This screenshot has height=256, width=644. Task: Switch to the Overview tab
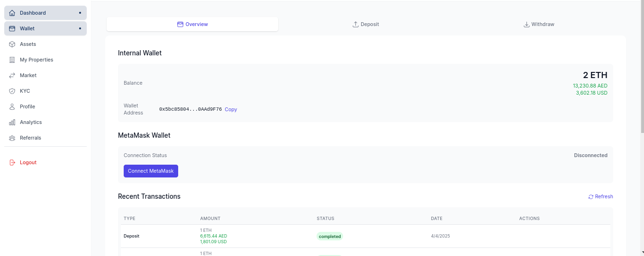192,24
